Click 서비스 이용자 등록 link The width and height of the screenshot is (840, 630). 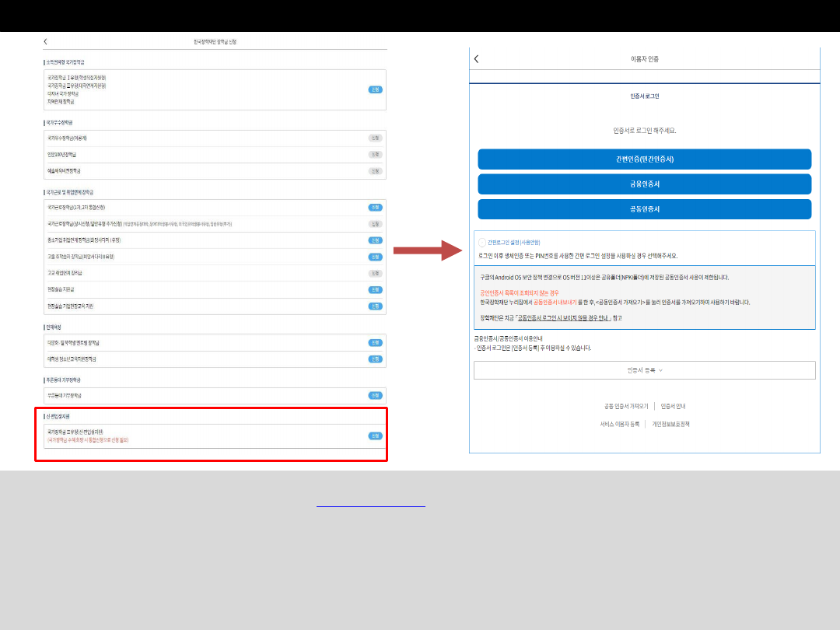pos(619,424)
